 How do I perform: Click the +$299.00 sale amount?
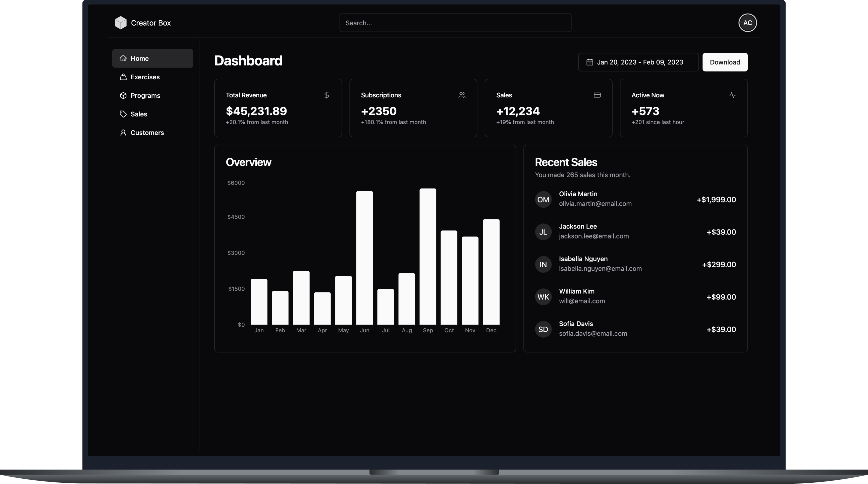tap(719, 264)
